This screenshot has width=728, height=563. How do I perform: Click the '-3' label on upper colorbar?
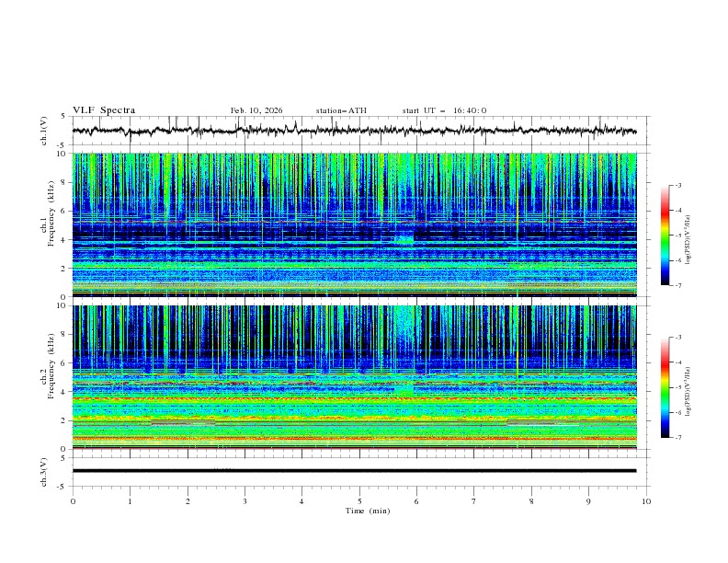(678, 185)
